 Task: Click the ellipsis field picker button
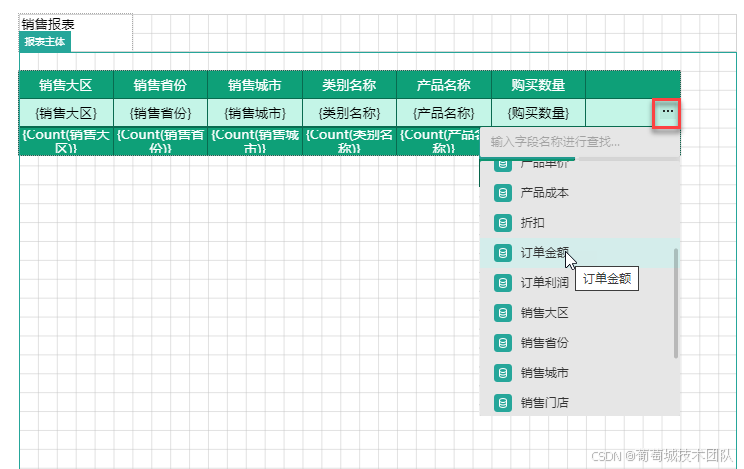[x=667, y=113]
